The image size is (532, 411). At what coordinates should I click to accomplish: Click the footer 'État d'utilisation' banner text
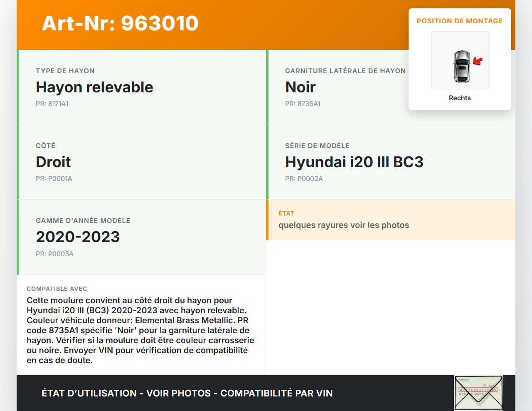(187, 394)
